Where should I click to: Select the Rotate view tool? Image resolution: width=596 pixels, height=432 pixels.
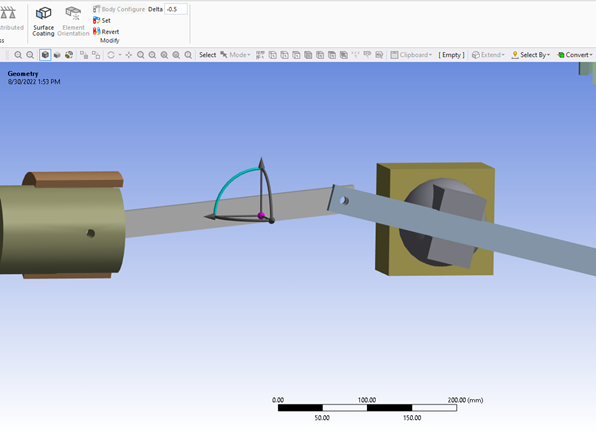tap(111, 55)
